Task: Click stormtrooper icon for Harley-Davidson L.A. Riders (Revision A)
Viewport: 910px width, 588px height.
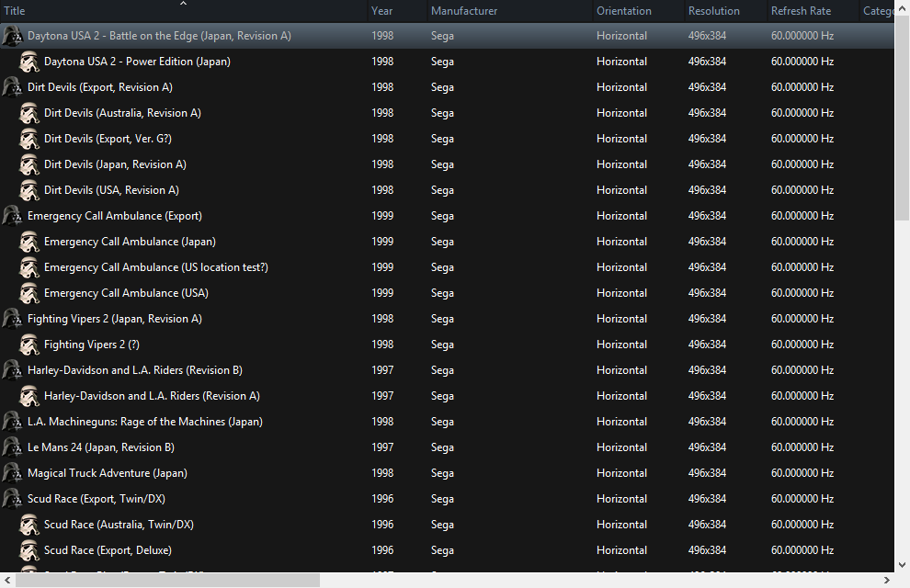Action: click(28, 396)
